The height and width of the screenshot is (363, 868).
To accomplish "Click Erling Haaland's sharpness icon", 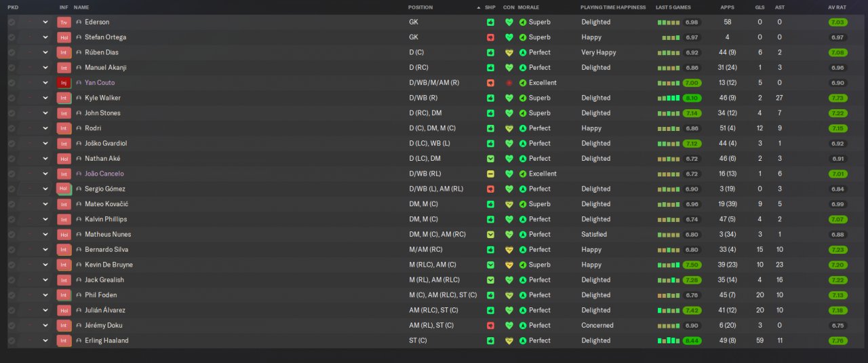I will [x=490, y=341].
